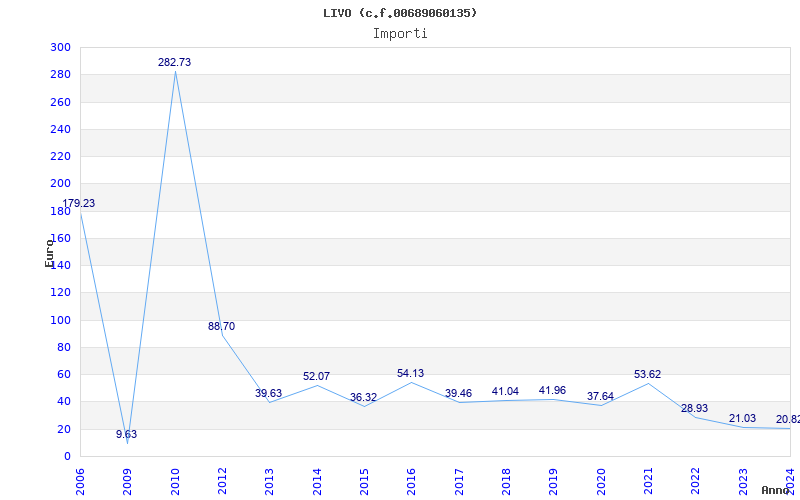Select the Anno x-axis label
The height and width of the screenshot is (500, 800).
click(x=776, y=490)
